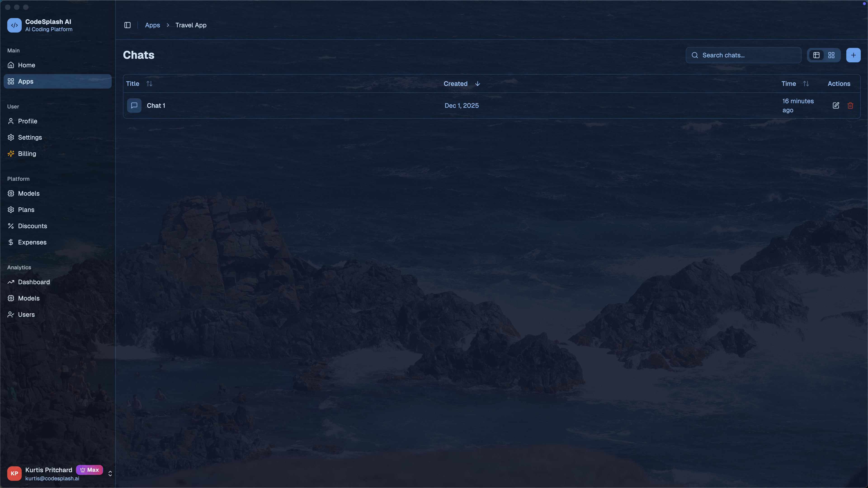This screenshot has height=488, width=868.
Task: Switch to grid card view
Action: [x=831, y=55]
